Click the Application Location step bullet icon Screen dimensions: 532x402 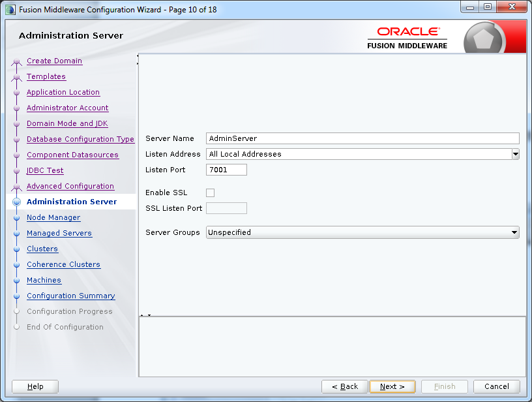(x=16, y=93)
